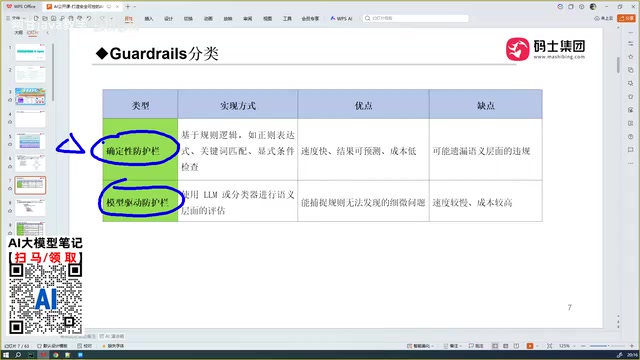The image size is (640, 360).
Task: Open the slideshow options dropdown arrow
Action: pyautogui.click(x=536, y=346)
